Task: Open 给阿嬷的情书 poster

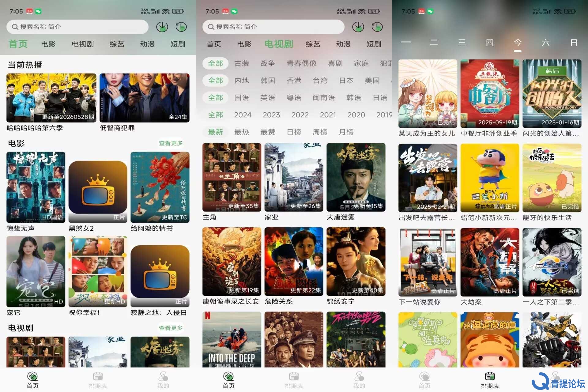Action: pos(160,187)
